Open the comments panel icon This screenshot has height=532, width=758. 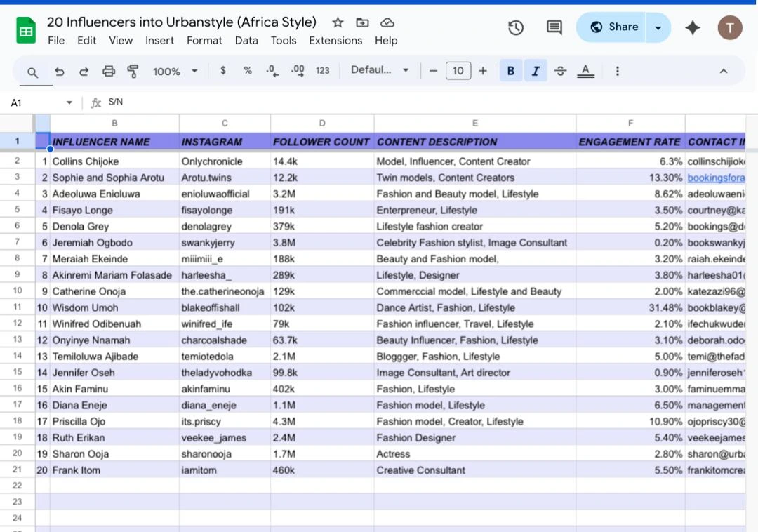tap(554, 27)
